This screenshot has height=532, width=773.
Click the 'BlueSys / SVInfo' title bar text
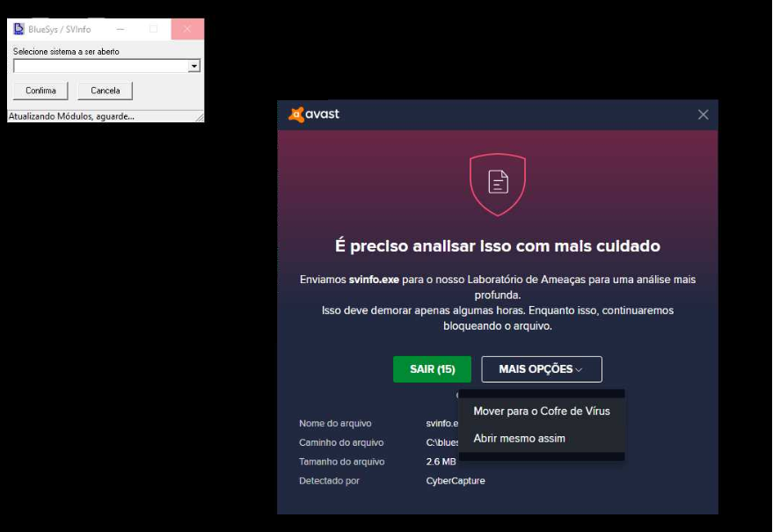pos(60,30)
